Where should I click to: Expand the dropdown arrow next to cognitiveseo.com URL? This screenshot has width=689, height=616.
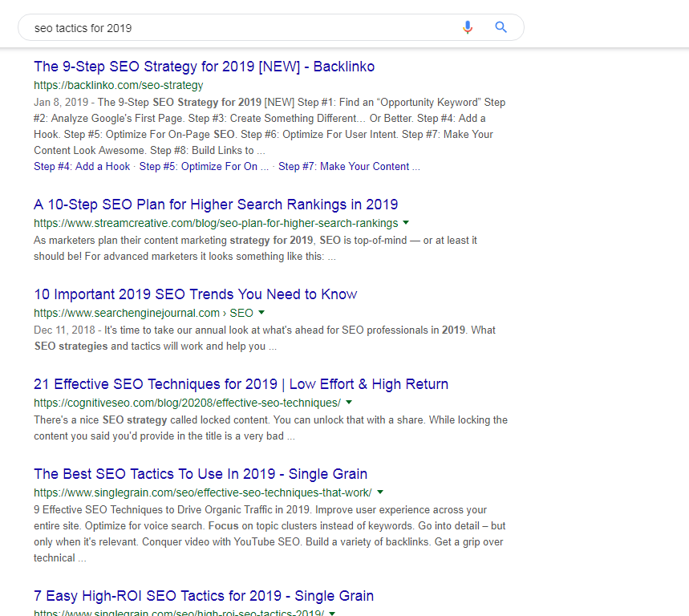tap(349, 403)
